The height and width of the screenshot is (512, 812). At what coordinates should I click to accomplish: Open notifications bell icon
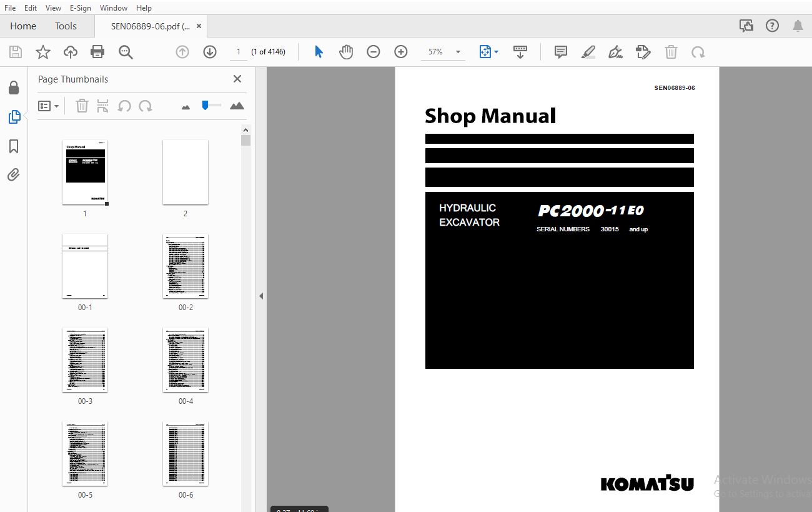(x=798, y=26)
